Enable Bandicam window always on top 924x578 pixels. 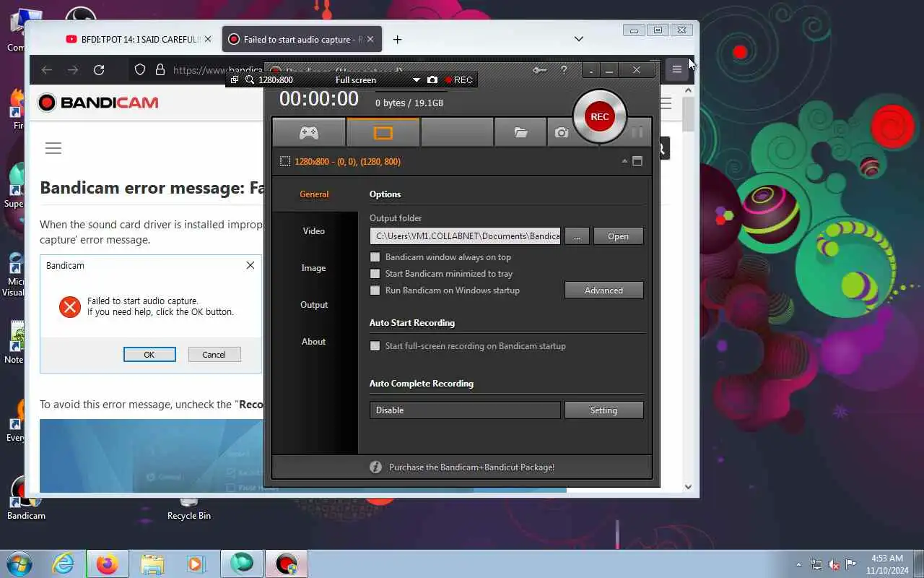coord(375,257)
